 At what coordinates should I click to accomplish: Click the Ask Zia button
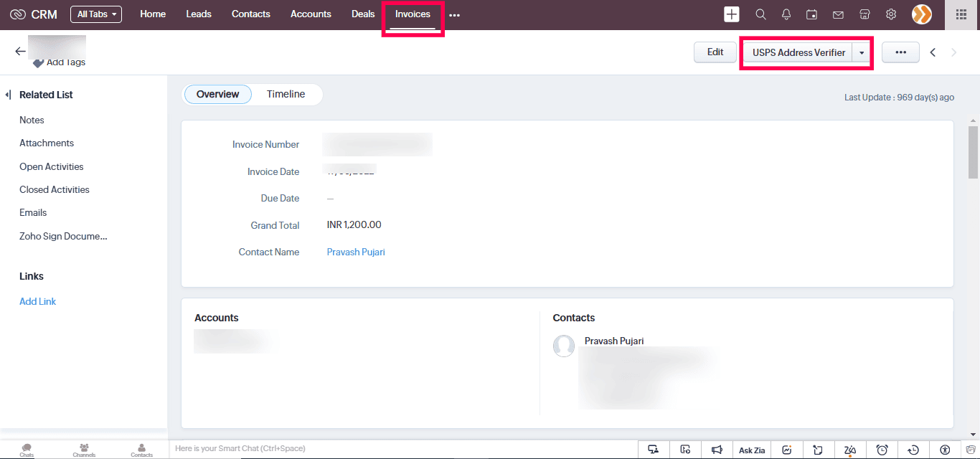click(x=752, y=450)
